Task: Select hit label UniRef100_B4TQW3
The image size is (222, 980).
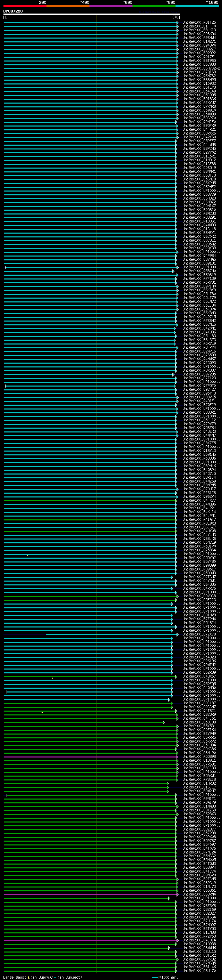Action: [x=199, y=864]
